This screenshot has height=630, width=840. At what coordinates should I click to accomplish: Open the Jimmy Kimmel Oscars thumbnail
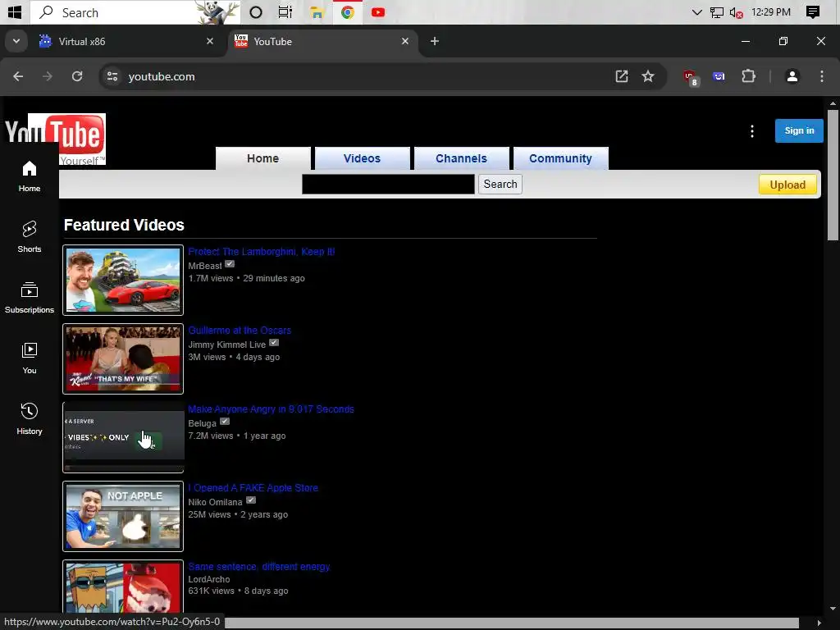(x=123, y=359)
